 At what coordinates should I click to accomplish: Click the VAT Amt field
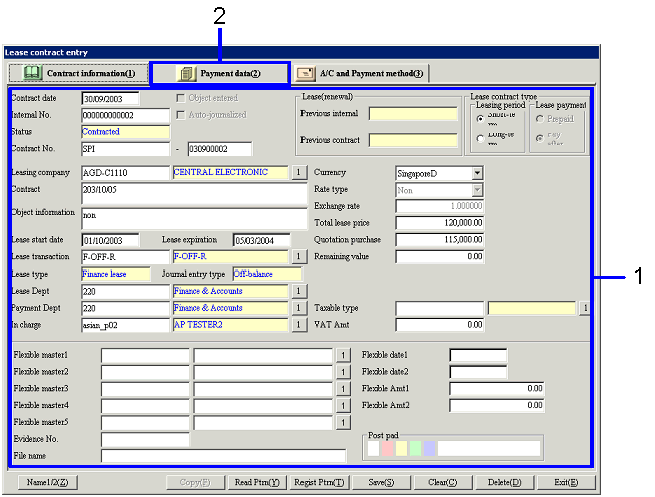tap(440, 325)
